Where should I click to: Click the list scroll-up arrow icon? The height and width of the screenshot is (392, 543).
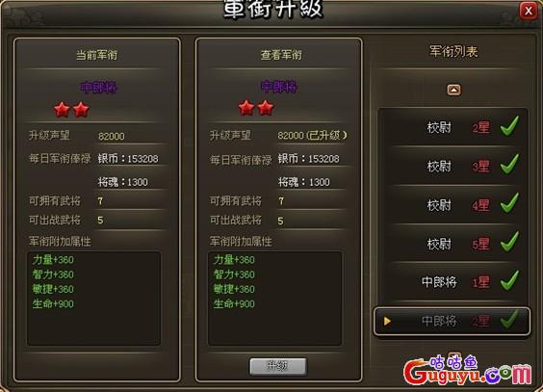454,90
